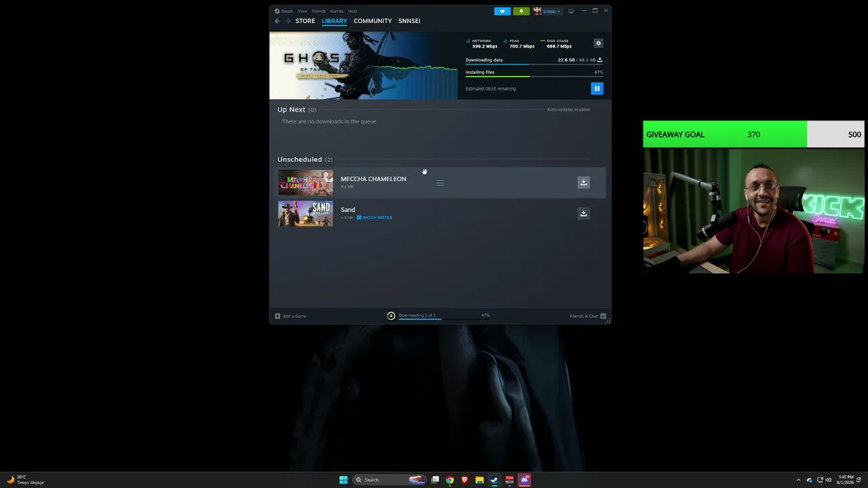Start downloading Sand with its download icon
This screenshot has height=488, width=868.
pyautogui.click(x=583, y=213)
